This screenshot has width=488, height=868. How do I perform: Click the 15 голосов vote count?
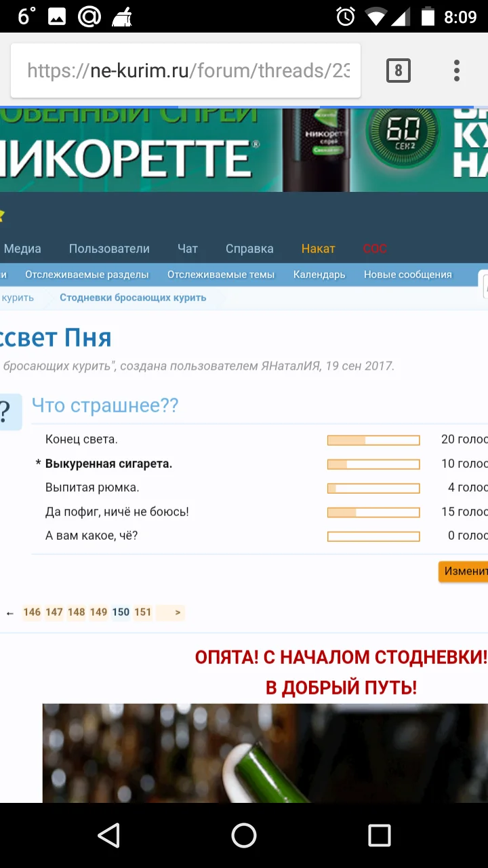tap(464, 512)
